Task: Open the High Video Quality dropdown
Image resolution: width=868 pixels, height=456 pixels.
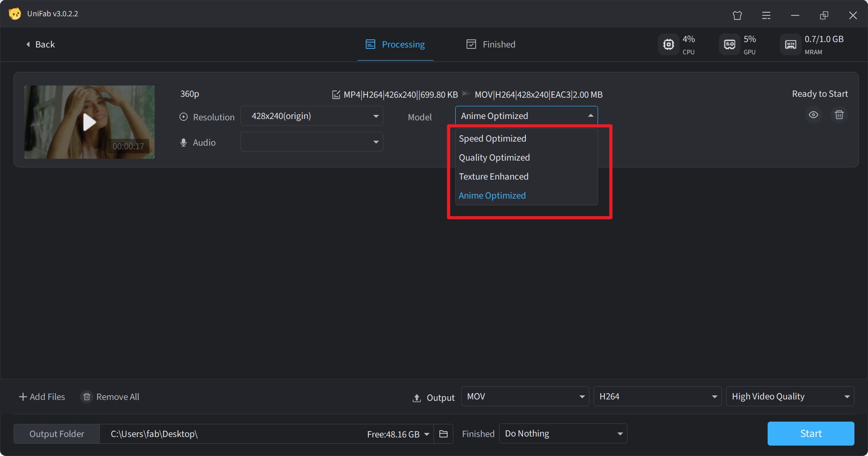Action: pos(790,397)
